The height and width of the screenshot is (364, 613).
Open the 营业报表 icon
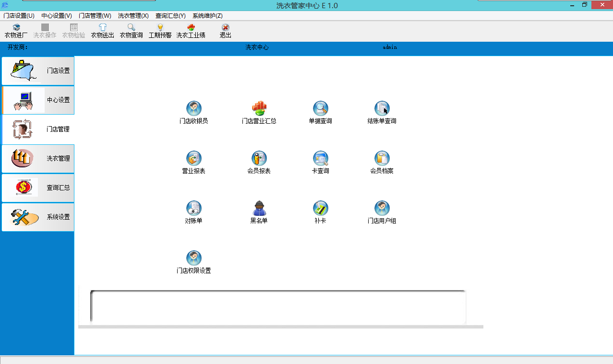click(x=193, y=158)
